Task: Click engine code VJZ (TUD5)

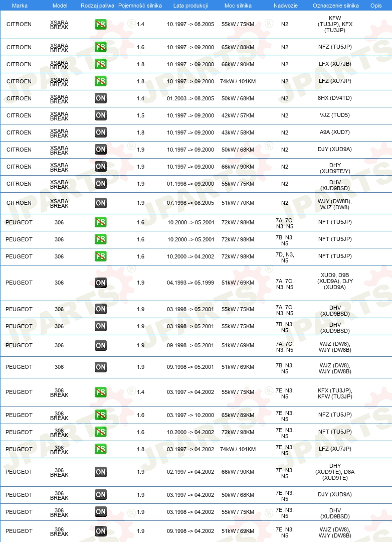Action: [335, 115]
